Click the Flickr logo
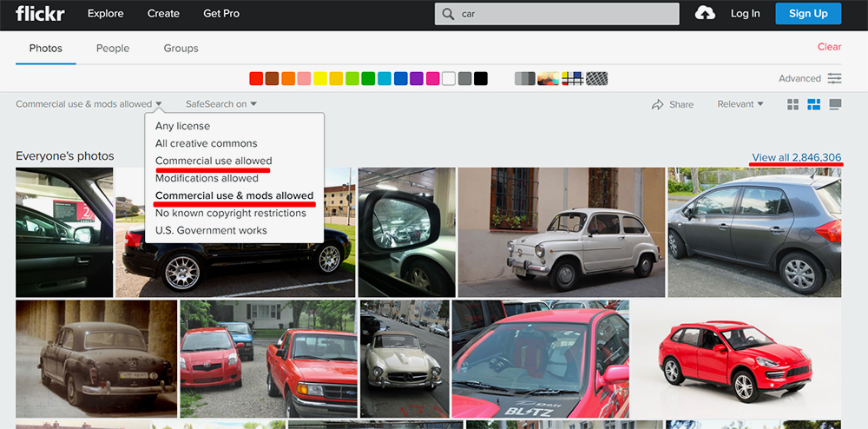The height and width of the screenshot is (429, 868). 40,14
